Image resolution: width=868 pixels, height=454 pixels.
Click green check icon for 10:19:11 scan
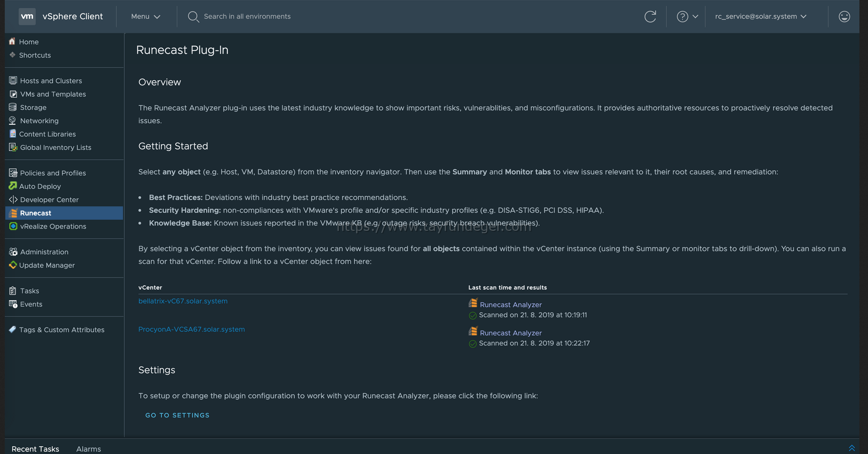pos(473,315)
